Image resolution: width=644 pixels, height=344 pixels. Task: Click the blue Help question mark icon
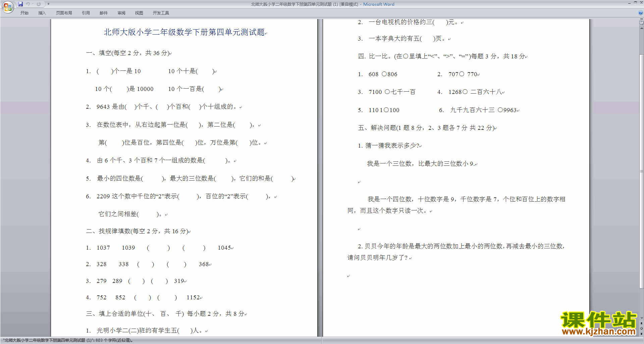pyautogui.click(x=641, y=13)
